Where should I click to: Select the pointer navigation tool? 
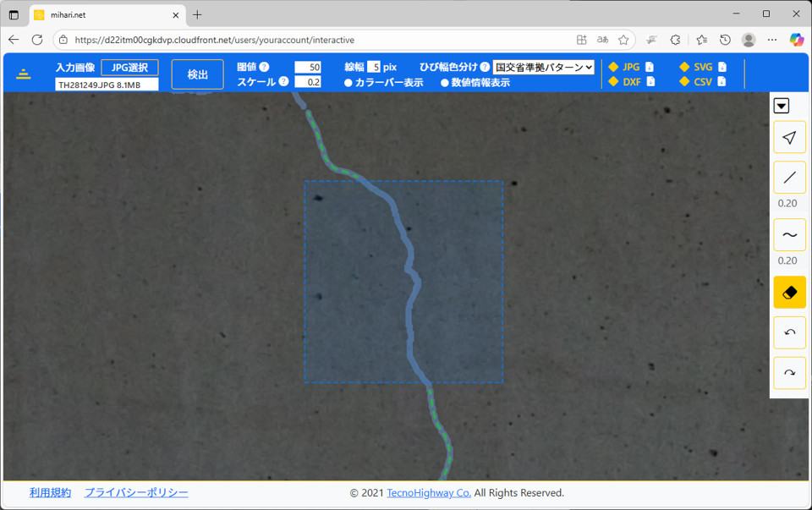(x=789, y=137)
